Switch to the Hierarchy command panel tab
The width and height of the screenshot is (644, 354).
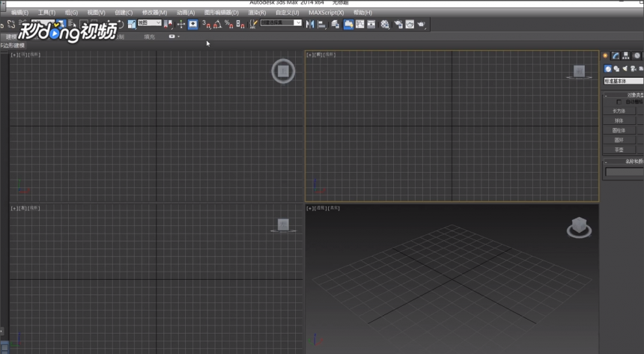point(625,55)
